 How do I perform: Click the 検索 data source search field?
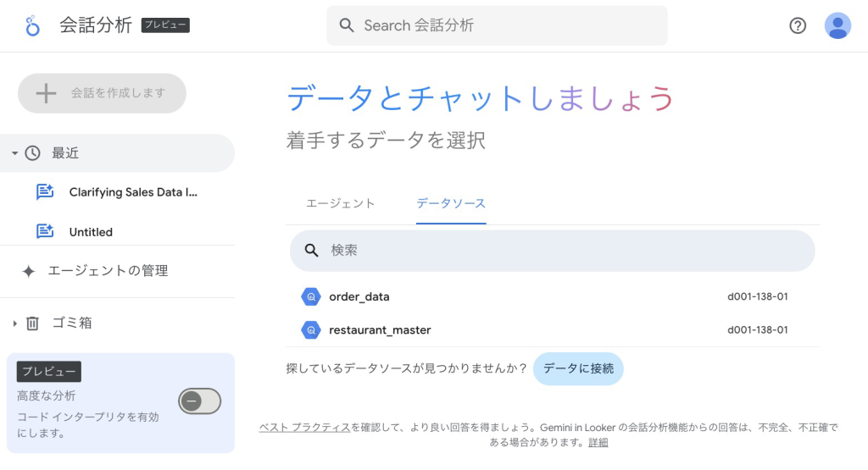point(552,251)
